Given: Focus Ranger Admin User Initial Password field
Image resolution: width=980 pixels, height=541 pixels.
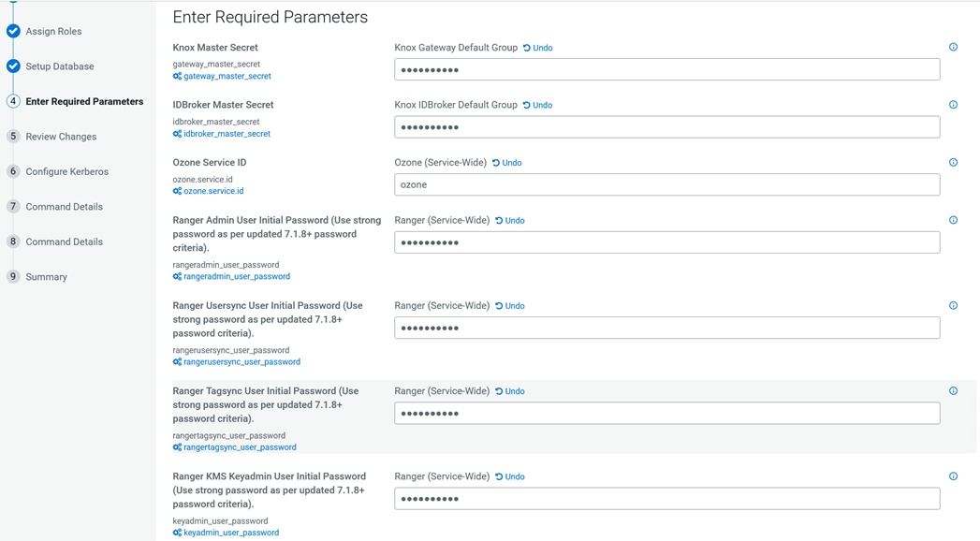Looking at the screenshot, I should (x=666, y=242).
